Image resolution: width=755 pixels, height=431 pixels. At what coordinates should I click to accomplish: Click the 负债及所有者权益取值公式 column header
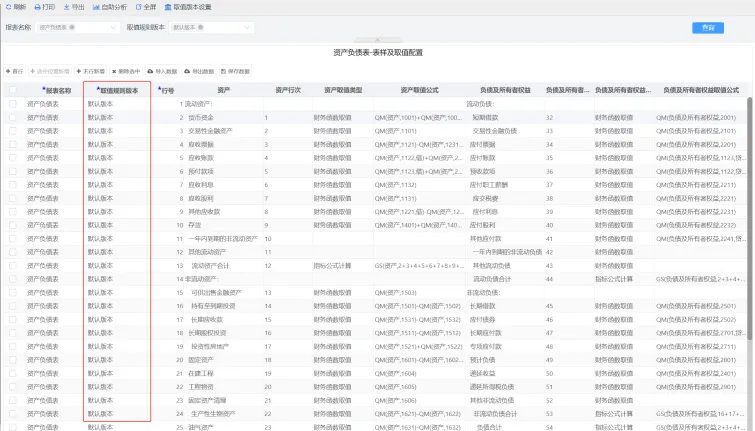pos(701,90)
